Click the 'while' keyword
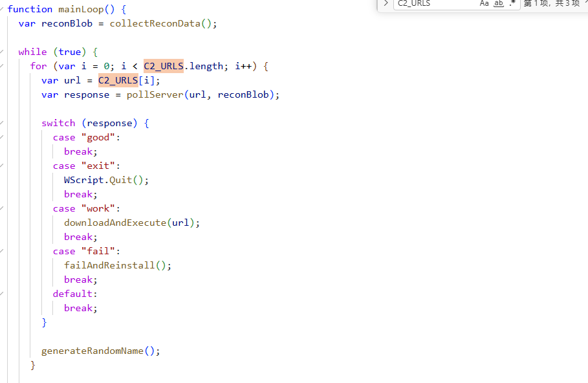Screen dimensions: 588x383 pyautogui.click(x=32, y=52)
